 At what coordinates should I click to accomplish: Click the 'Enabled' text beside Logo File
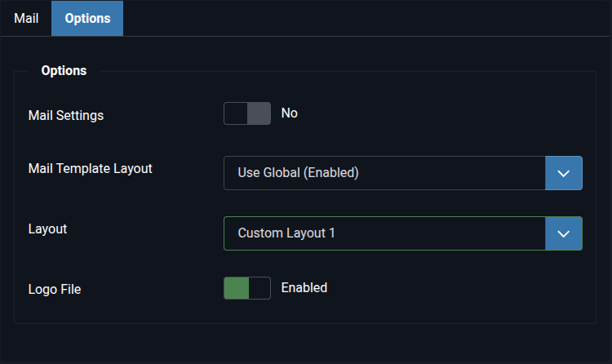tap(304, 287)
